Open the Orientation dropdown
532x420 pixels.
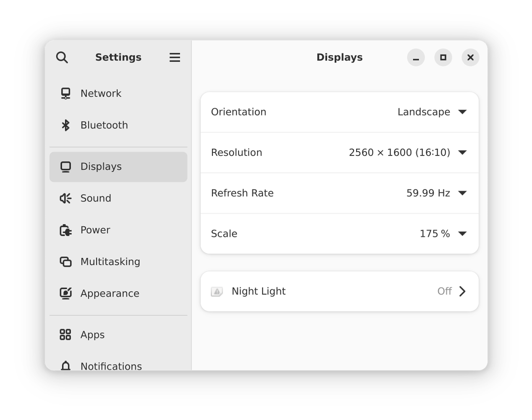(462, 112)
